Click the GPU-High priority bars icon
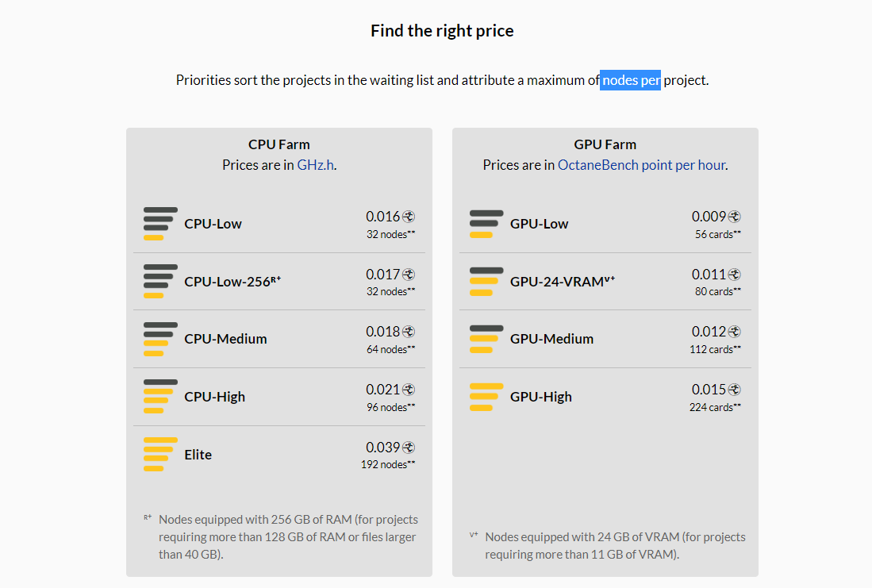Image resolution: width=872 pixels, height=588 pixels. 486,397
